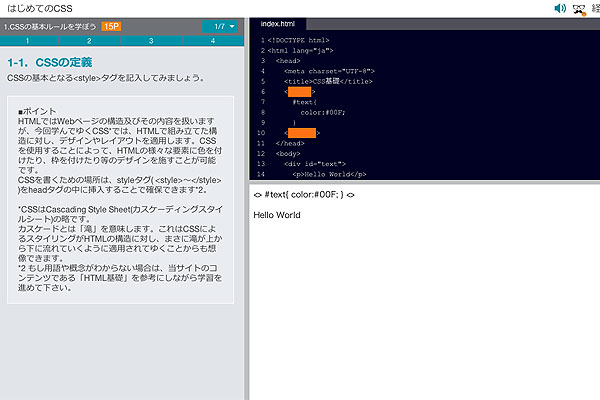Mute sound with the speaker icon
The height and width of the screenshot is (400, 600).
coord(560,9)
